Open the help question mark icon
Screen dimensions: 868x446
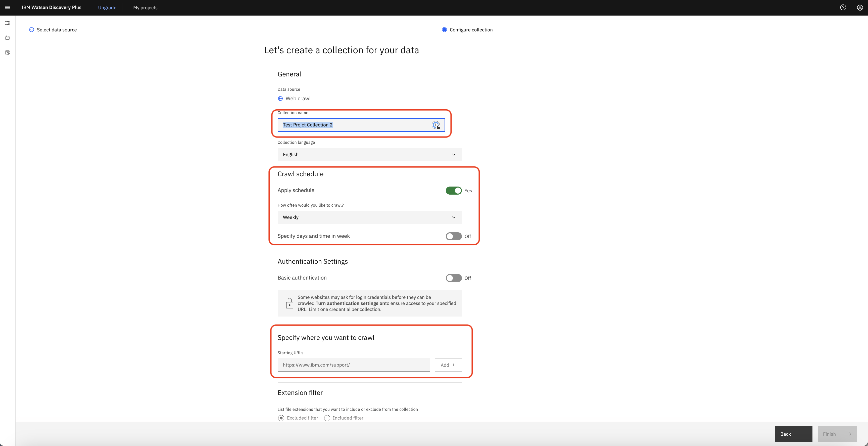(x=843, y=7)
